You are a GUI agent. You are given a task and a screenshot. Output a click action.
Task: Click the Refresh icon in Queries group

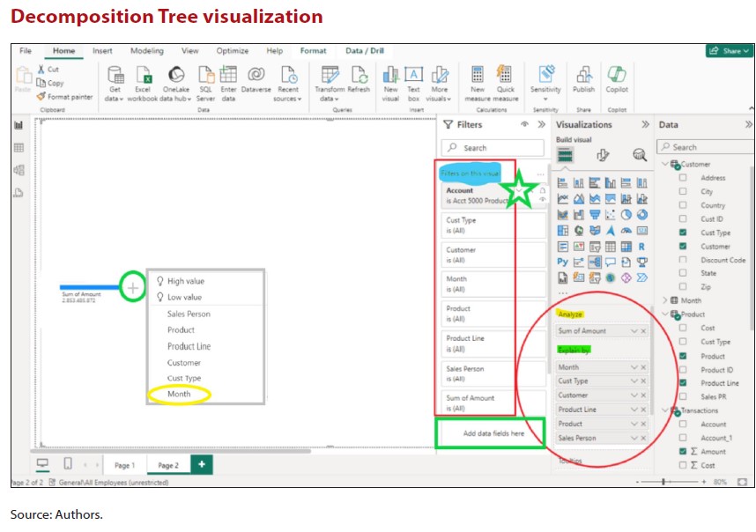(359, 75)
